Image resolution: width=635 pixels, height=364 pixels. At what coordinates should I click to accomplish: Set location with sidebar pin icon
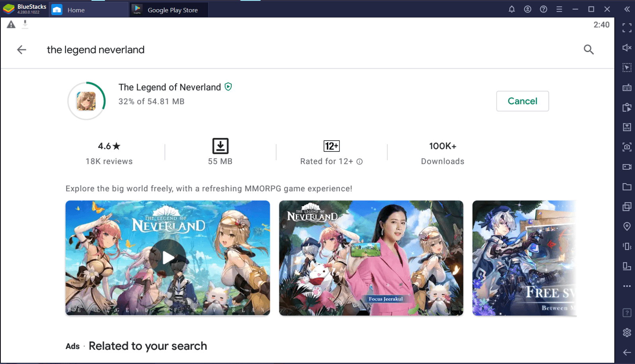click(x=627, y=227)
